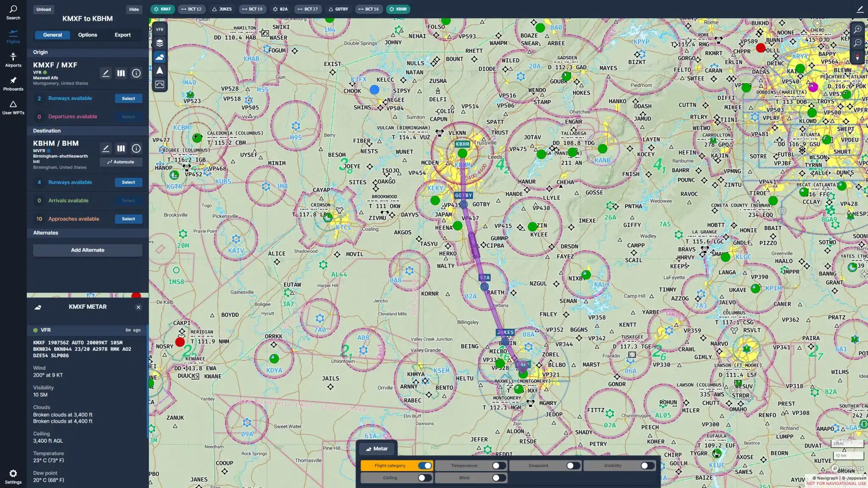Viewport: 868px width, 488px height.
Task: Select runways for KMXF origin
Action: click(128, 98)
